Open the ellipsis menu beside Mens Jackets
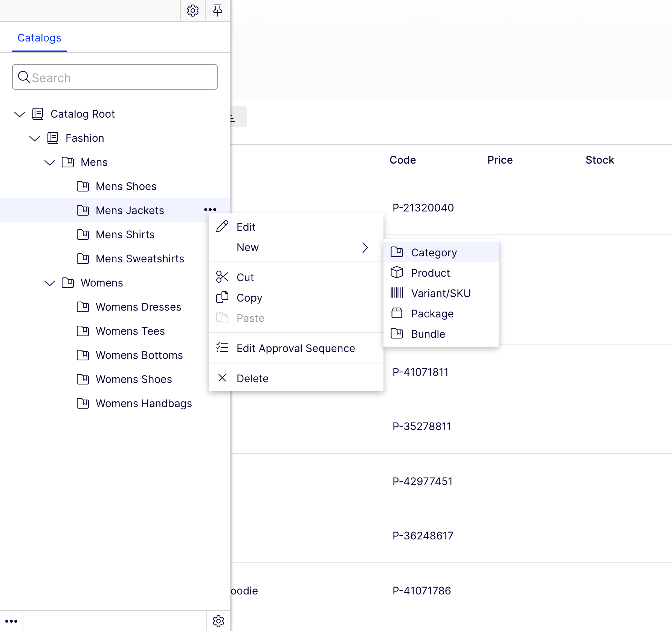Image resolution: width=672 pixels, height=631 pixels. (x=211, y=210)
